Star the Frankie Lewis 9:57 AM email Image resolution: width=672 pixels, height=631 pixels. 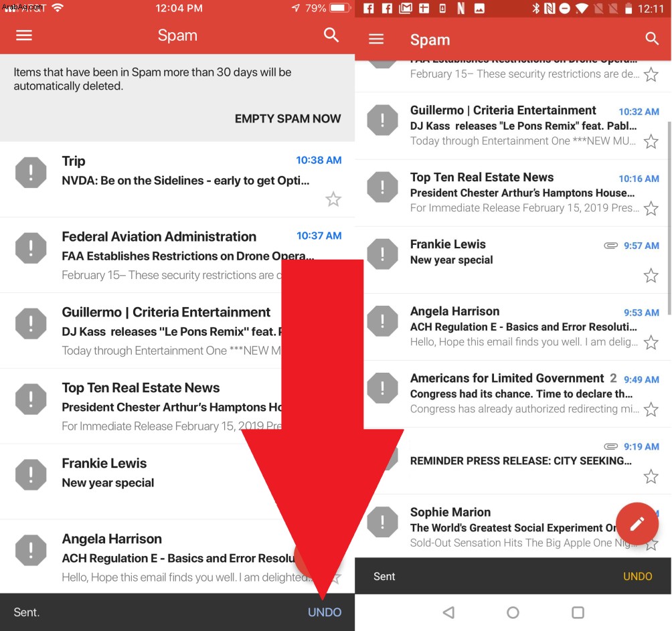click(651, 276)
